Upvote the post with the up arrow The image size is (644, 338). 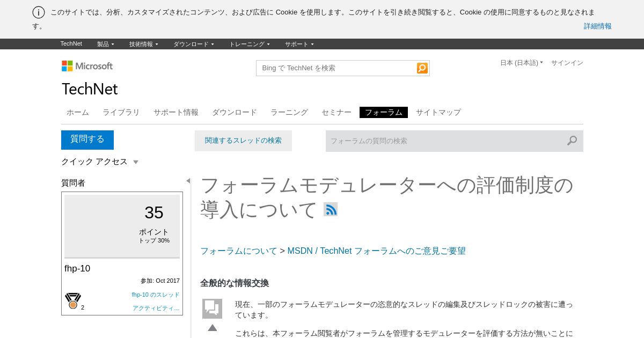pyautogui.click(x=213, y=328)
